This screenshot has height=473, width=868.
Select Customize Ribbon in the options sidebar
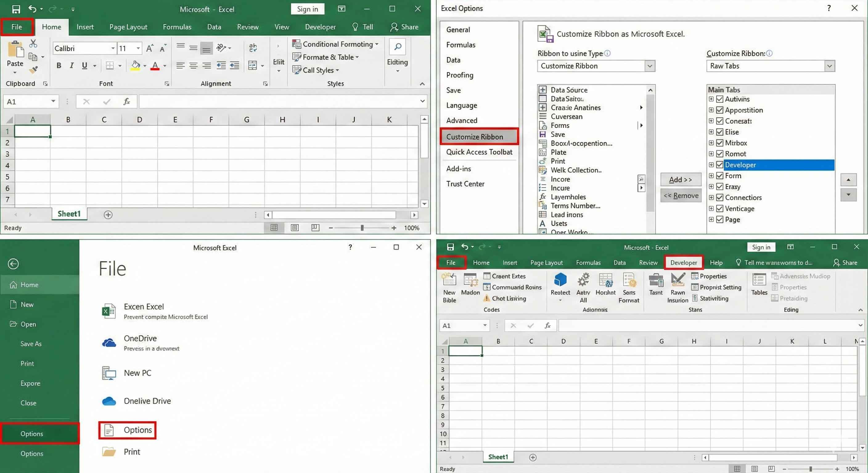point(474,137)
